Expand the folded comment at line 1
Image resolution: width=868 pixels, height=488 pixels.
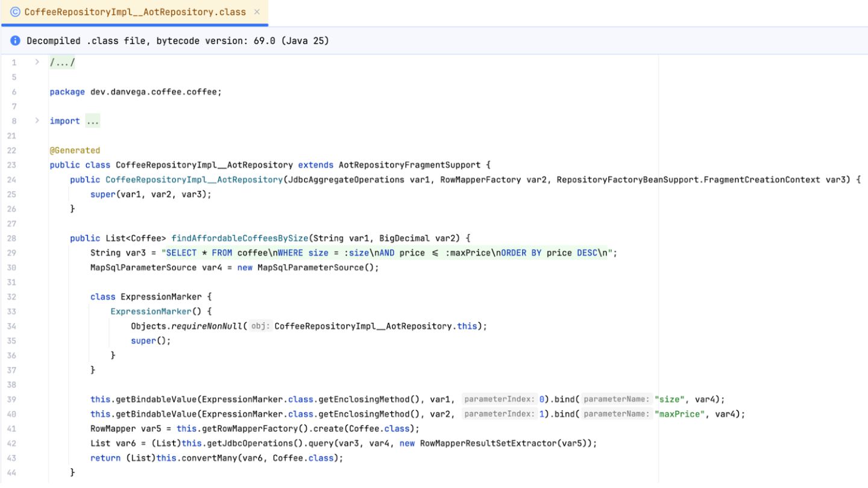[x=36, y=63]
